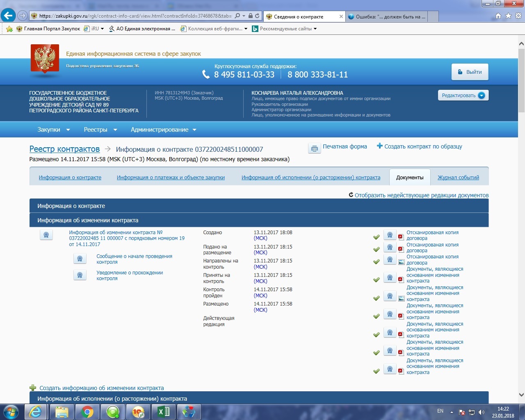This screenshot has width=525, height=420.
Task: Go back using the browser back arrow
Action: coord(8,16)
